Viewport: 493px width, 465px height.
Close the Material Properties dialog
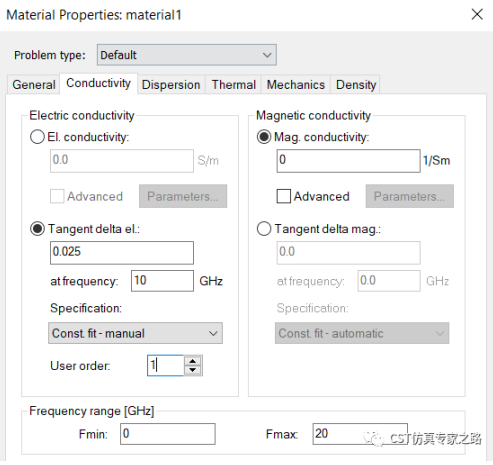click(477, 14)
